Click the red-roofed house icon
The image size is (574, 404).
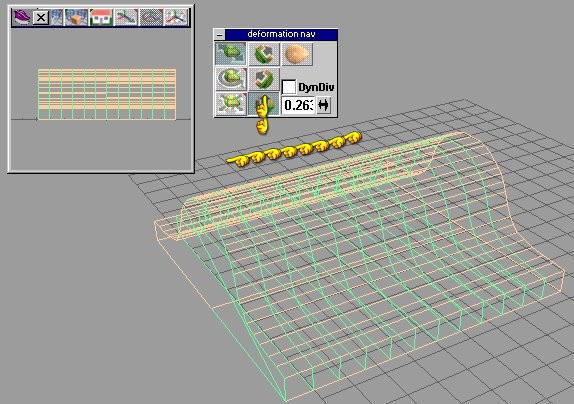101,17
